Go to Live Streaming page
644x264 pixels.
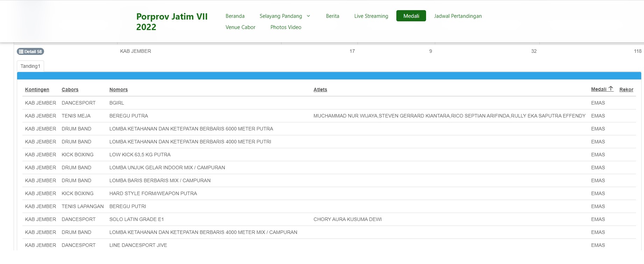[x=371, y=16]
